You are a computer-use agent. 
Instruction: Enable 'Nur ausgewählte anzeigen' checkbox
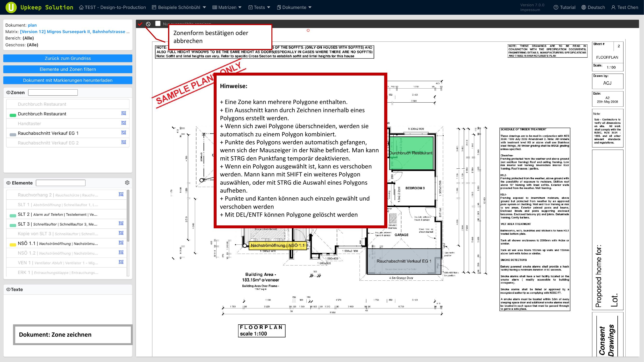(x=158, y=24)
